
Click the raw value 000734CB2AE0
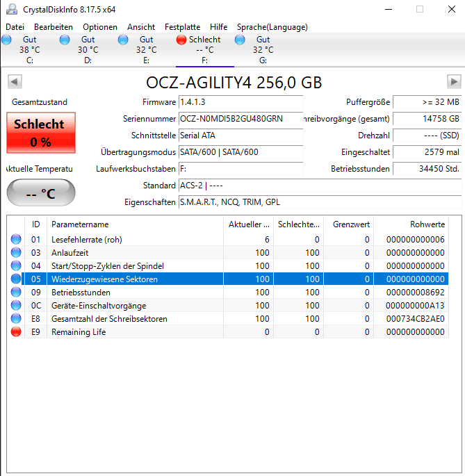(415, 319)
